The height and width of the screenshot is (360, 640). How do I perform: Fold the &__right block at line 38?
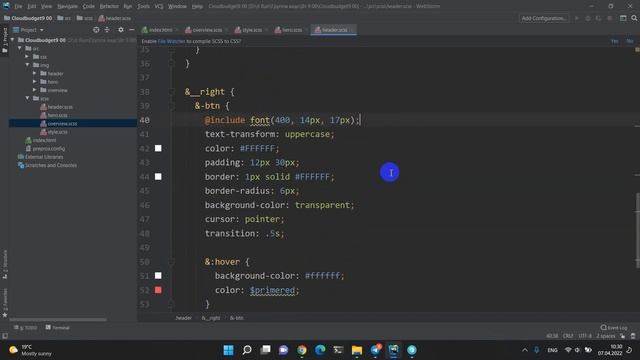tap(172, 92)
